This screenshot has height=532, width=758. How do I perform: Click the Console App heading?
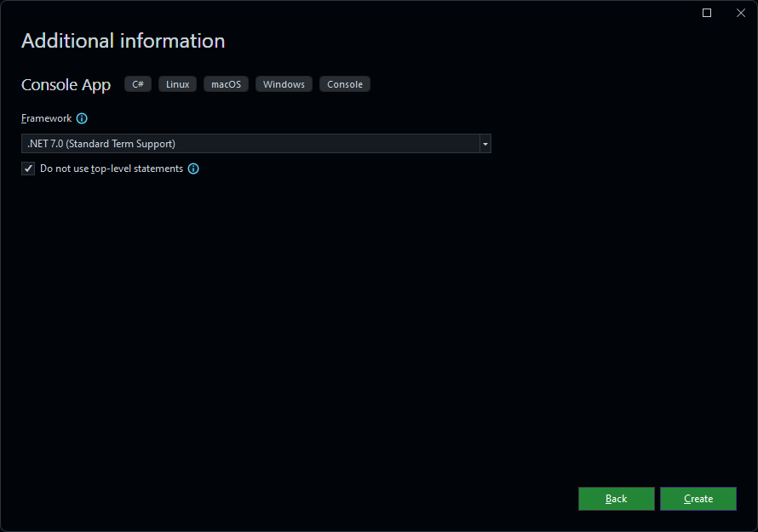point(66,84)
